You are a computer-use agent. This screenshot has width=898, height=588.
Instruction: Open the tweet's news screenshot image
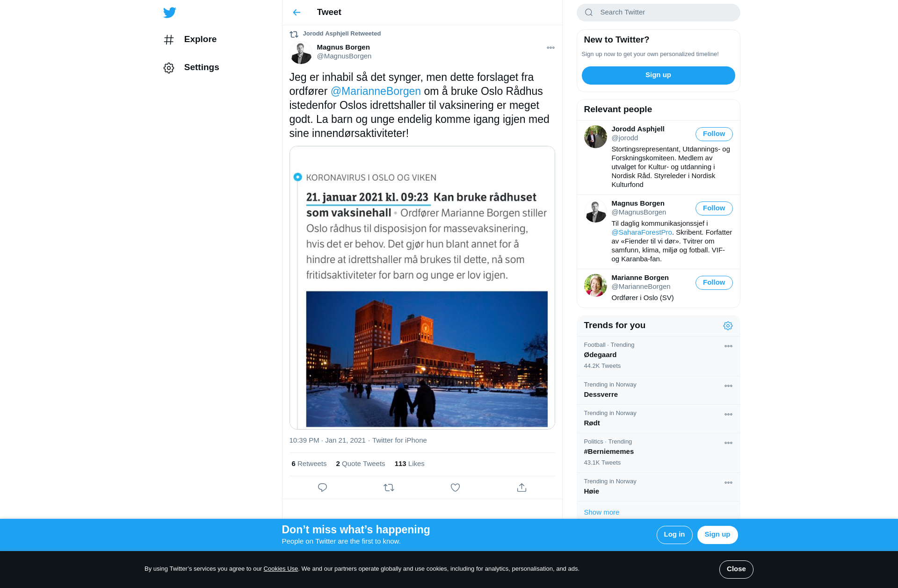422,288
